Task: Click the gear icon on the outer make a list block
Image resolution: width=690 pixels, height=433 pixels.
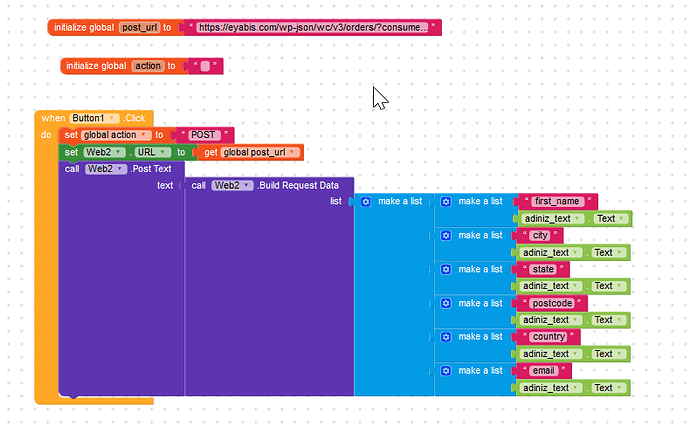Action: tap(365, 202)
